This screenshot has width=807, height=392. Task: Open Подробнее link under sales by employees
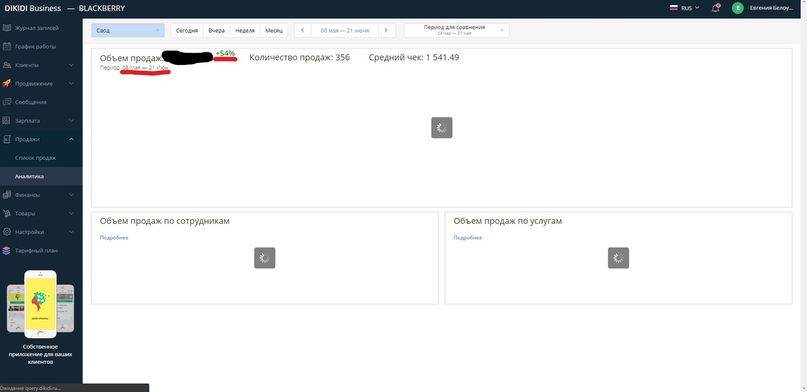tap(114, 238)
